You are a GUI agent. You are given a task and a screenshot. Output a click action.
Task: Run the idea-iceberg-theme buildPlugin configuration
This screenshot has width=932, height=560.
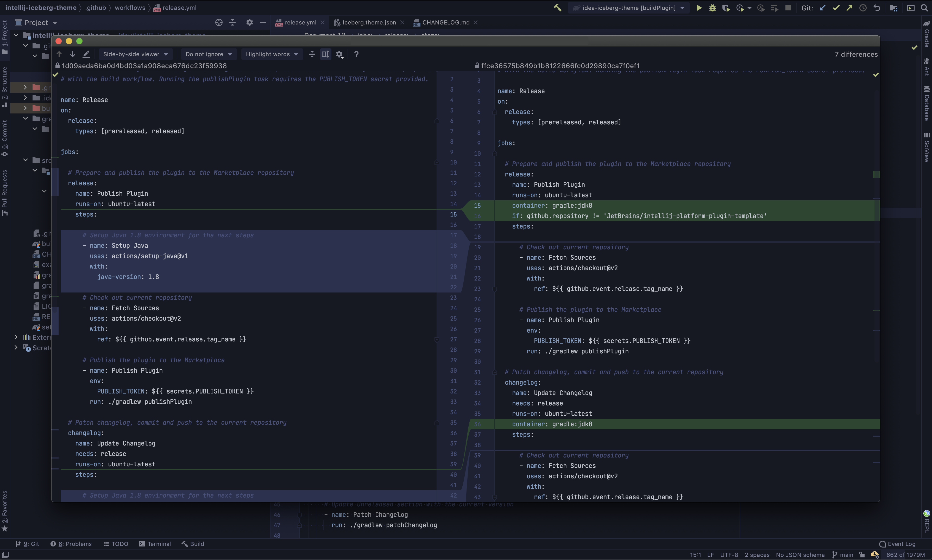[x=699, y=8]
